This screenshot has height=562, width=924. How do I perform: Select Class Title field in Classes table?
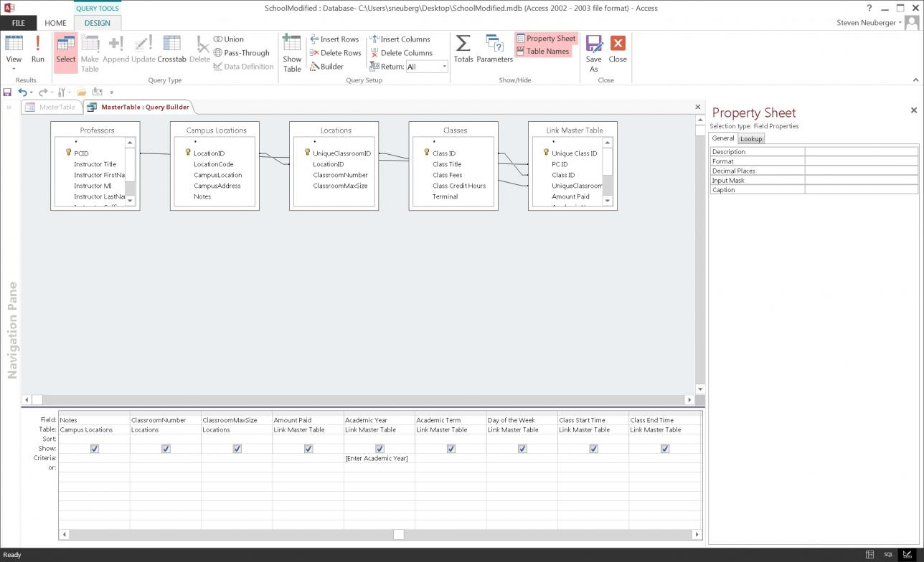[447, 164]
